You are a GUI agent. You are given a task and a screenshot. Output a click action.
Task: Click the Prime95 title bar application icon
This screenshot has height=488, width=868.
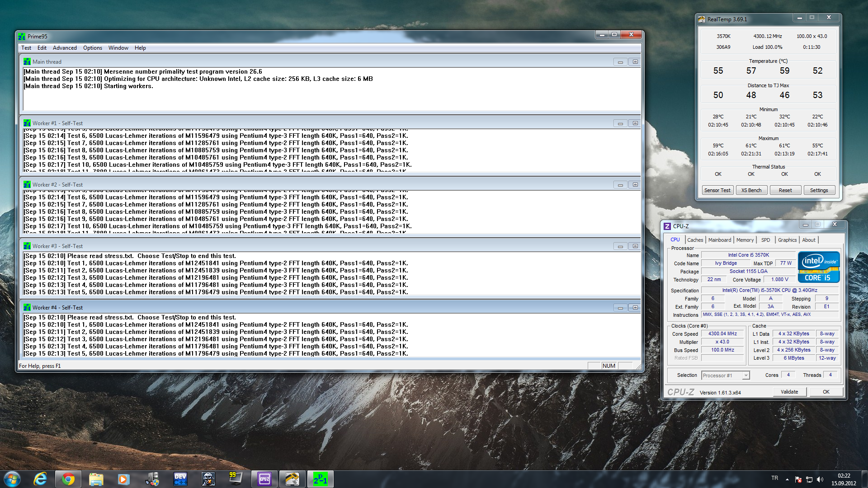click(x=22, y=37)
